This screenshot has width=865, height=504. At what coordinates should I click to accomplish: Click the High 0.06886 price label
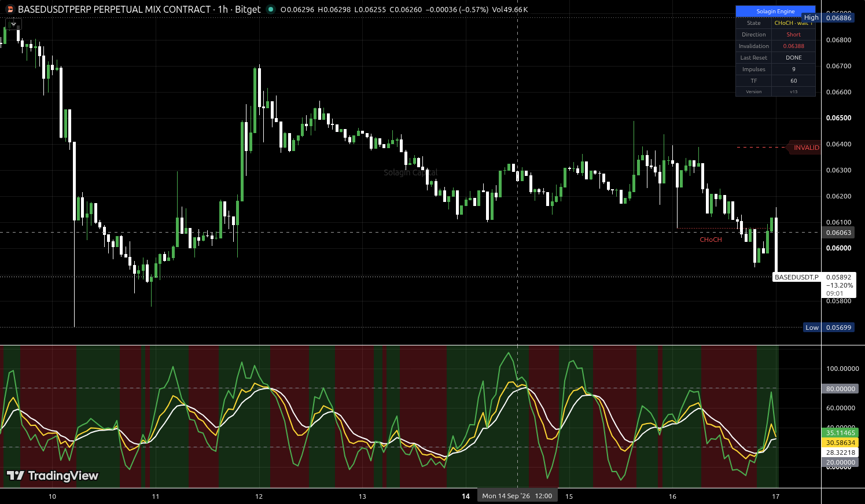click(x=828, y=18)
